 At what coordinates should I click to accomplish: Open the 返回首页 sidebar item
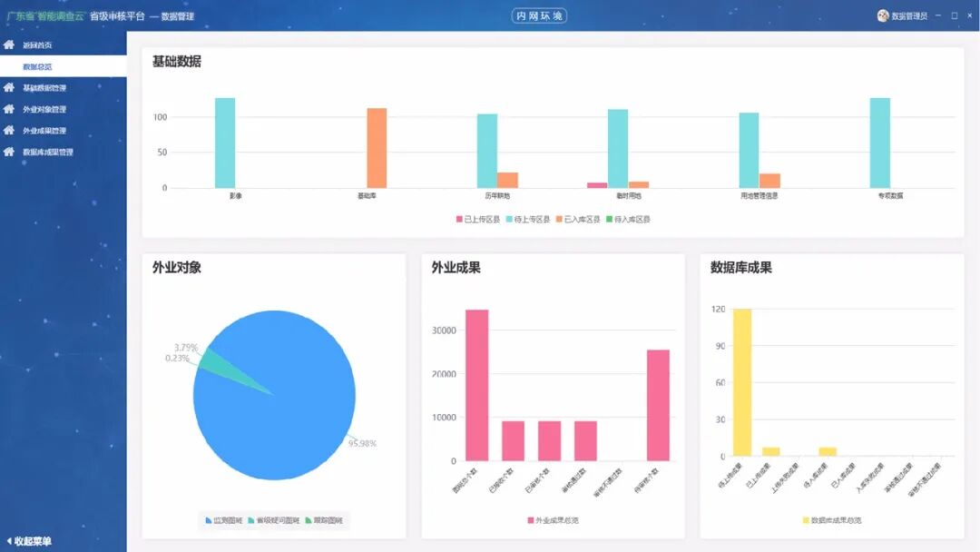pyautogui.click(x=64, y=45)
